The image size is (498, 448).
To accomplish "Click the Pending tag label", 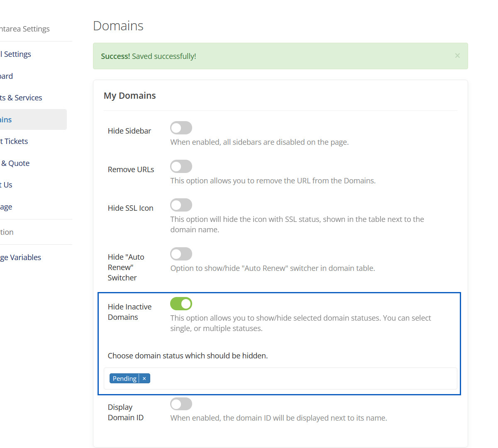I will [124, 378].
